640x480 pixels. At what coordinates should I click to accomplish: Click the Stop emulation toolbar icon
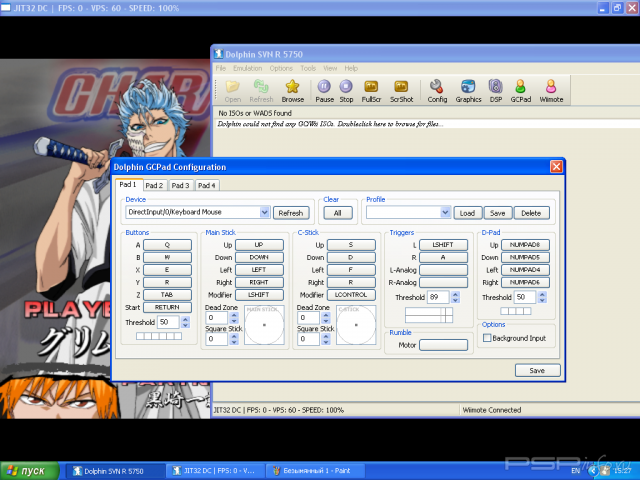pyautogui.click(x=346, y=87)
